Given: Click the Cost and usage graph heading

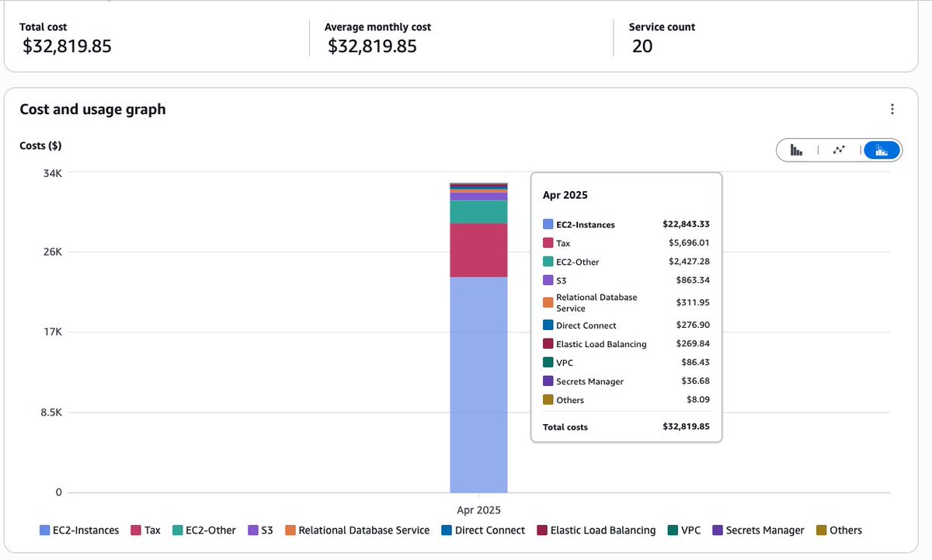Looking at the screenshot, I should point(92,110).
